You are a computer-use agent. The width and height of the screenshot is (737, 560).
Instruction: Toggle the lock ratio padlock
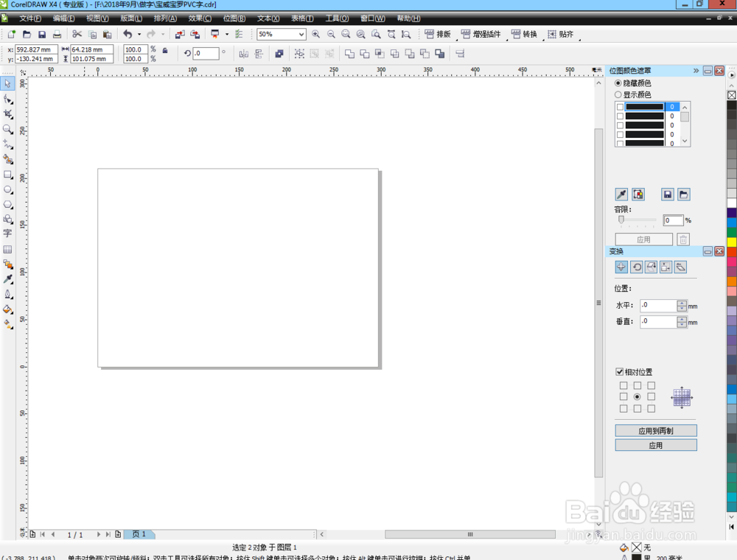point(165,50)
